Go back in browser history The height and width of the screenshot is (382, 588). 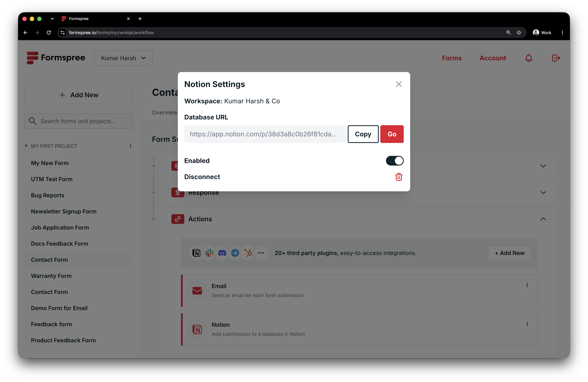click(x=25, y=33)
